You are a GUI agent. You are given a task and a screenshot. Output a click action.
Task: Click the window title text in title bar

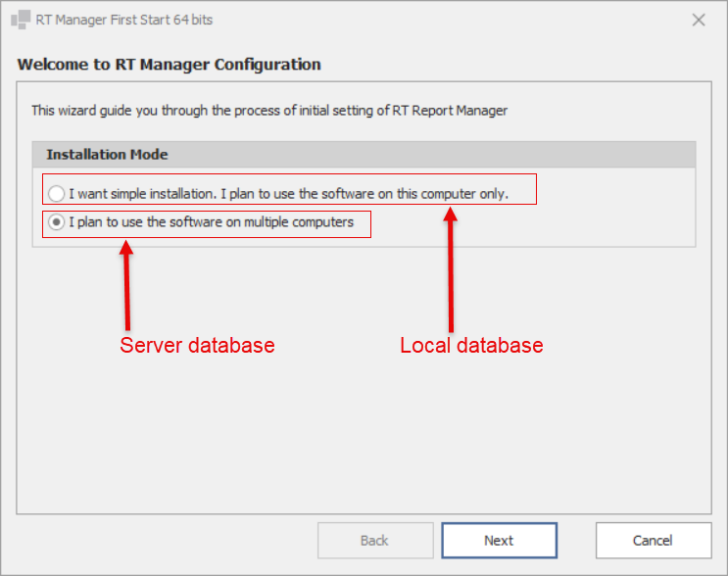pyautogui.click(x=124, y=20)
